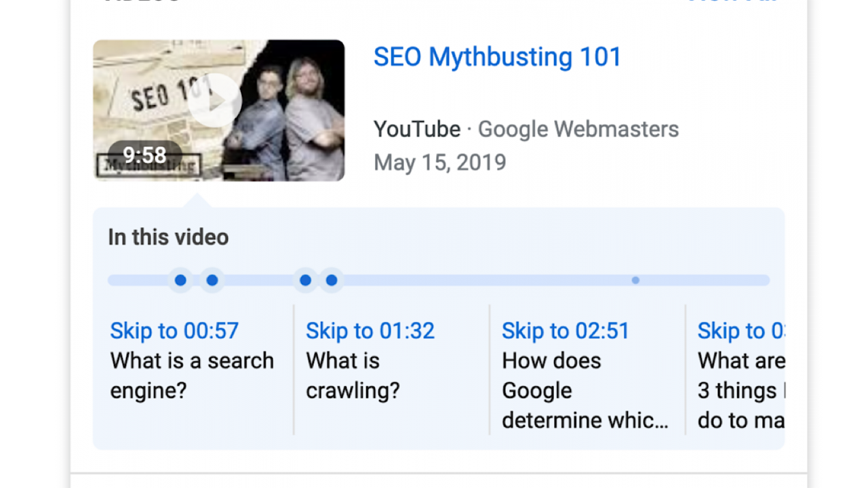Click the 9:58 duration badge on the thumbnail
The width and height of the screenshot is (868, 488).
pyautogui.click(x=144, y=155)
